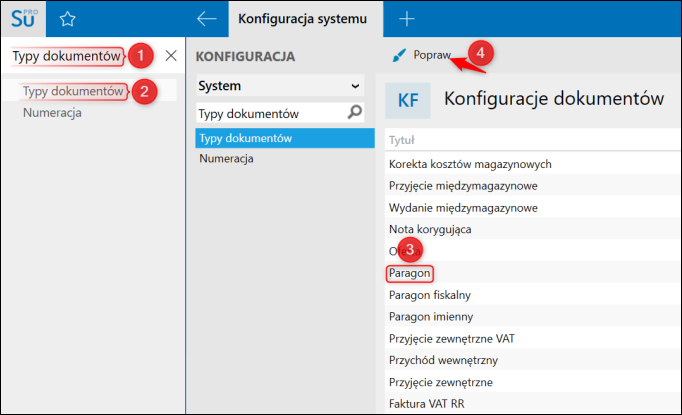682x415 pixels.
Task: Select highlighted Typy dokumentów configuration item
Action: [x=245, y=137]
